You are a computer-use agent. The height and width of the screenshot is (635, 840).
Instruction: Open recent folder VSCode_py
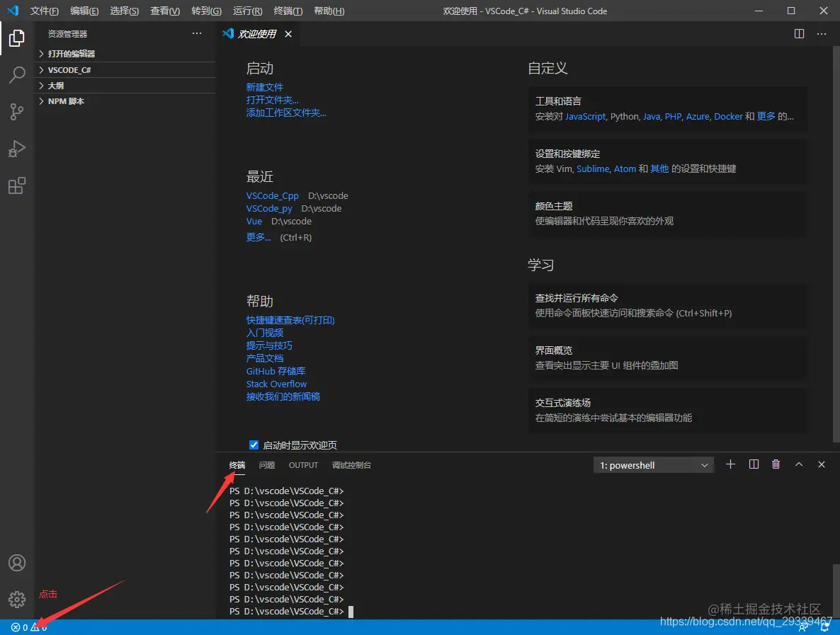click(x=269, y=209)
